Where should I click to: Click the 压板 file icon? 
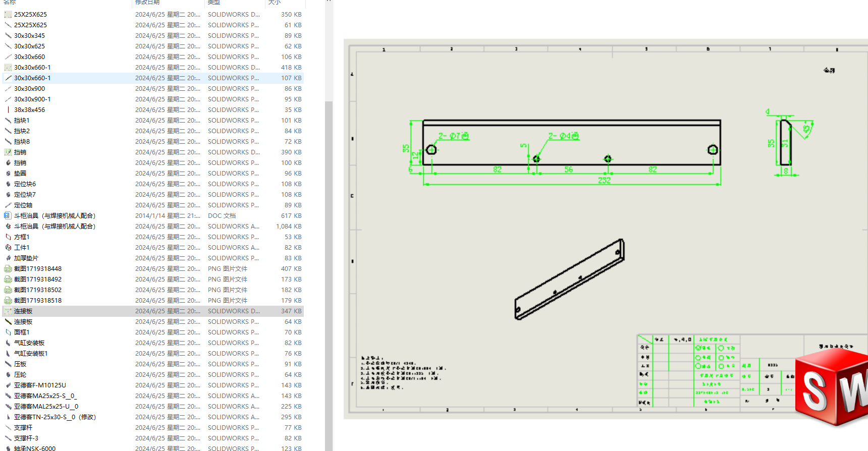[x=8, y=364]
